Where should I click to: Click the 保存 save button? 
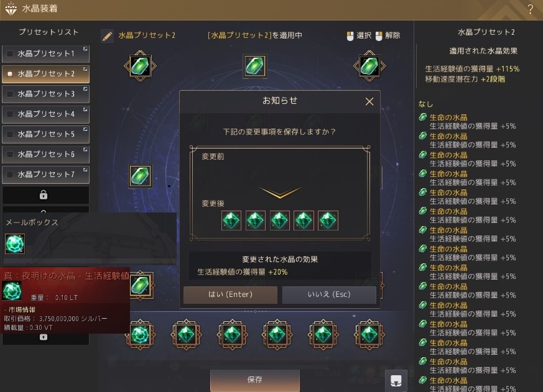click(255, 380)
